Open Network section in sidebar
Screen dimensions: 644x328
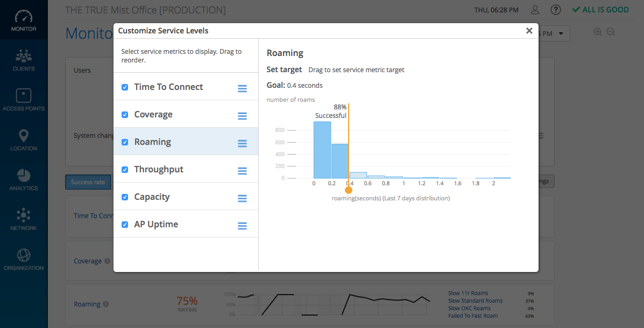pyautogui.click(x=24, y=219)
